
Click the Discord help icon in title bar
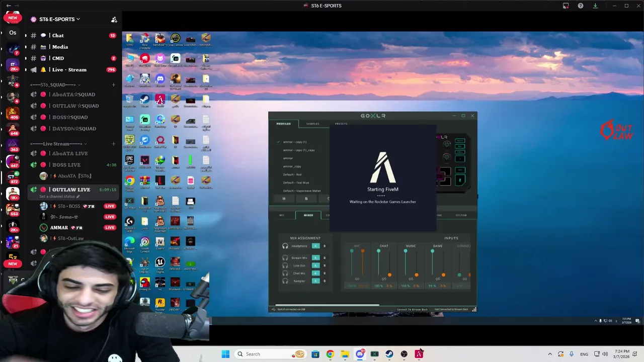click(581, 6)
